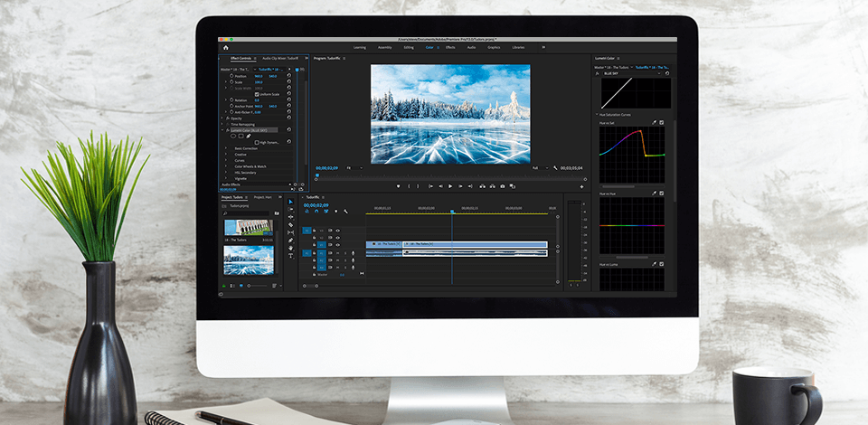This screenshot has width=868, height=425.
Task: Disable the Hue vs Sat curve checkbox
Action: point(661,122)
